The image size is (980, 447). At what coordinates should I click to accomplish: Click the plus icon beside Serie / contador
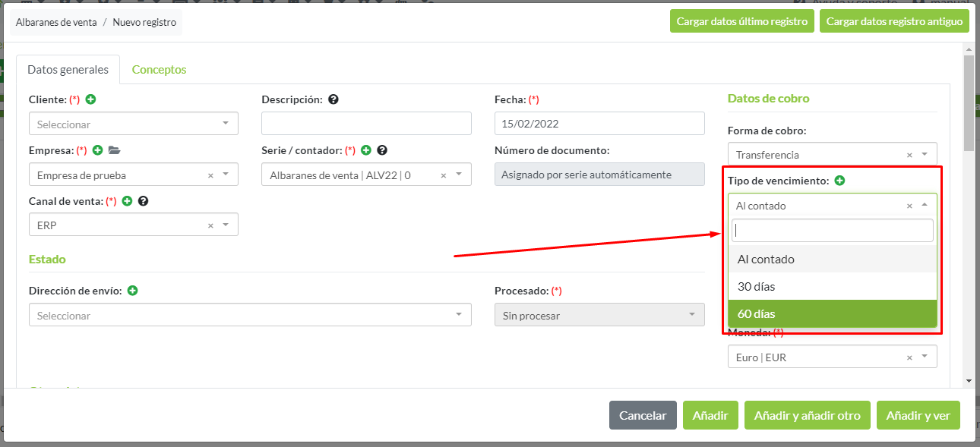365,150
